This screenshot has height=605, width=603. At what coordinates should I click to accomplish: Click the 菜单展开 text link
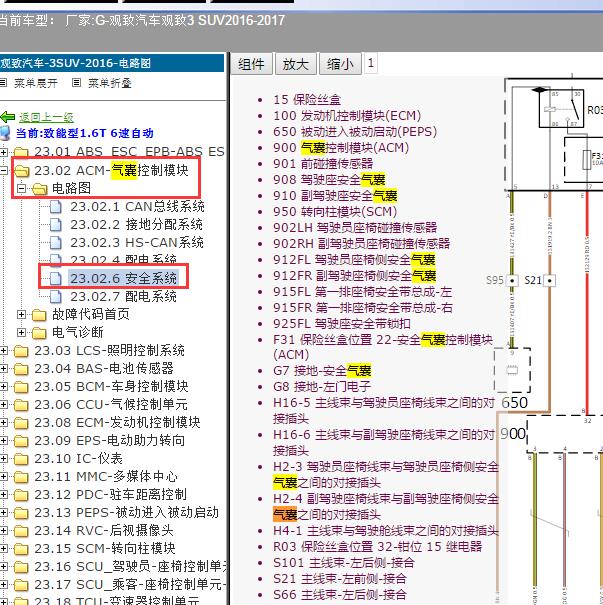point(36,83)
